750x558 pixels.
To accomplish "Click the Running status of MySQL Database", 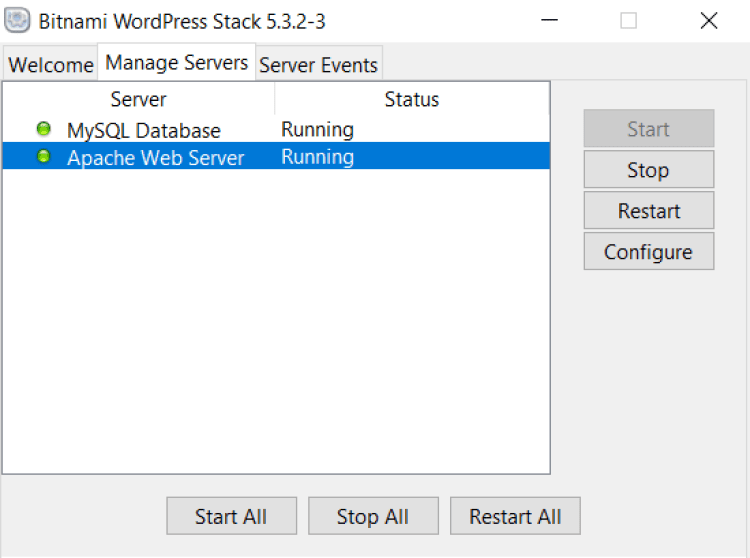I will point(317,129).
